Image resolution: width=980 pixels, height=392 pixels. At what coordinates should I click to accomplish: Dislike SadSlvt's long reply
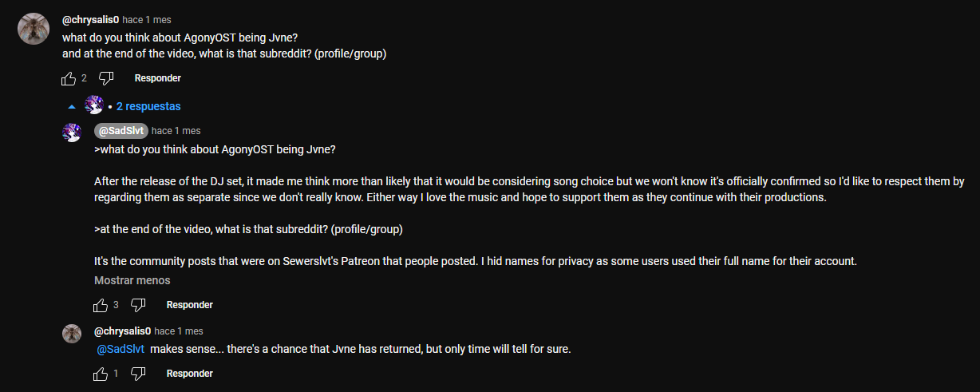[x=138, y=305]
